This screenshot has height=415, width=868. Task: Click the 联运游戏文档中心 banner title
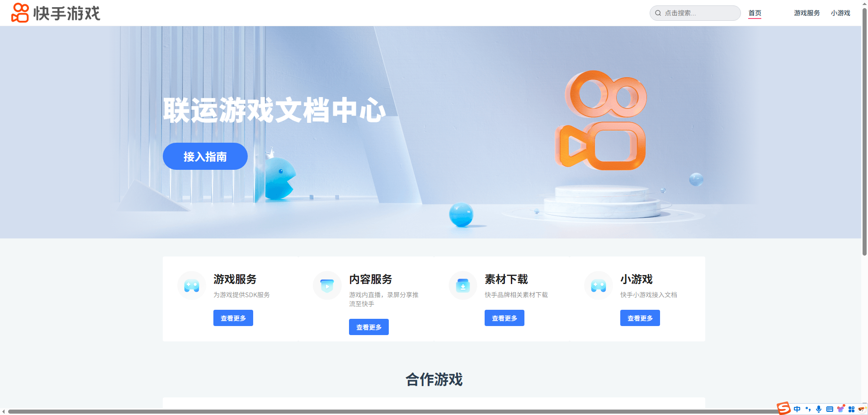pyautogui.click(x=274, y=110)
